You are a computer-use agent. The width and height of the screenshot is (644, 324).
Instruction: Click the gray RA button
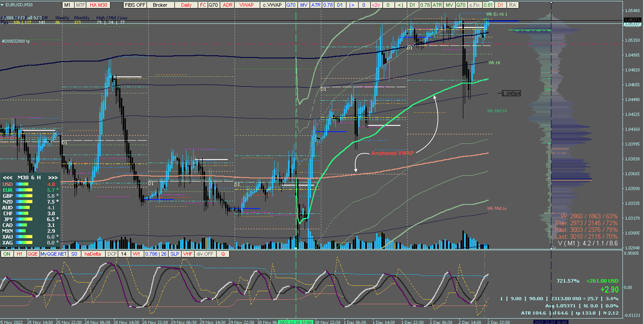513,5
